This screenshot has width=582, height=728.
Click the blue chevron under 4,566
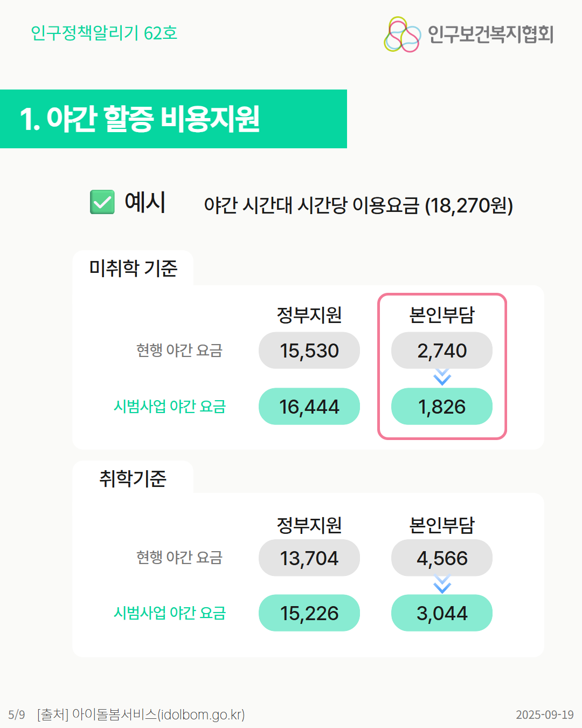442,585
